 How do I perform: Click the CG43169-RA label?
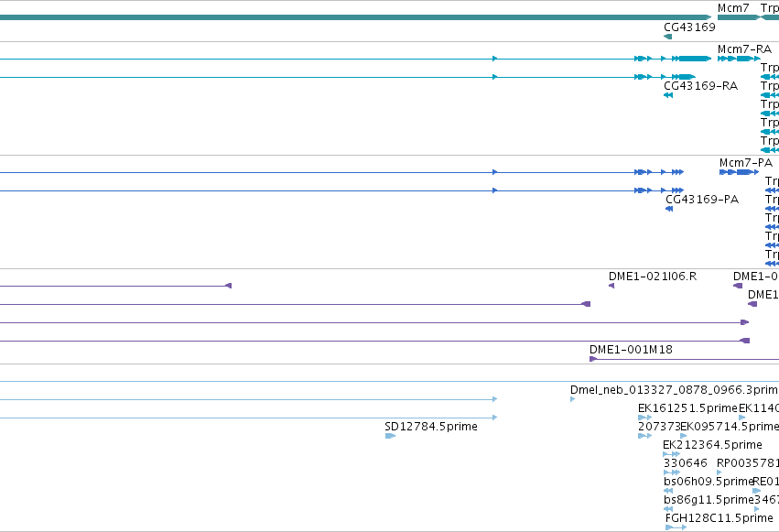pyautogui.click(x=700, y=86)
